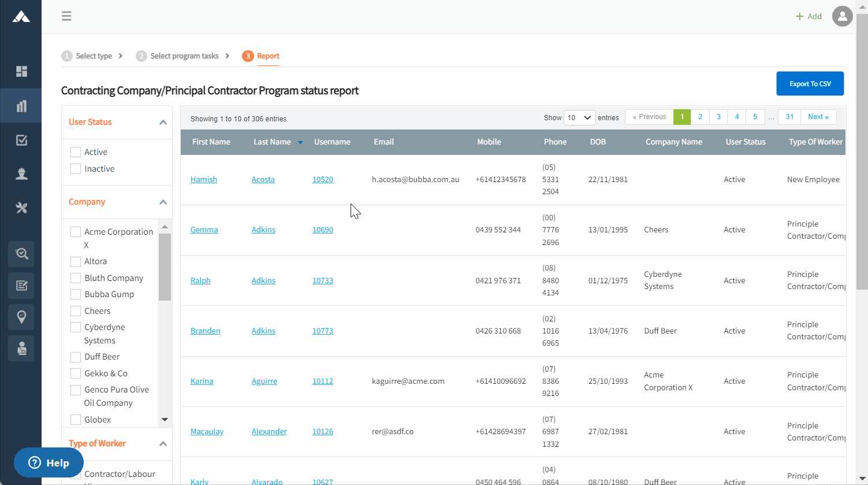Open the wrench tools sidebar icon
The image size is (868, 485).
click(x=21, y=208)
